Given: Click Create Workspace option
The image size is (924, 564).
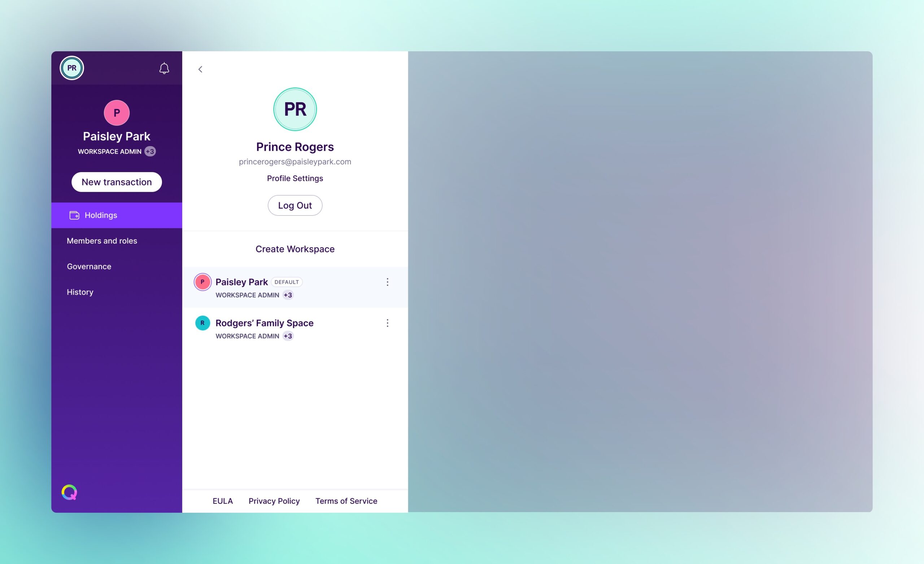Looking at the screenshot, I should pyautogui.click(x=295, y=249).
